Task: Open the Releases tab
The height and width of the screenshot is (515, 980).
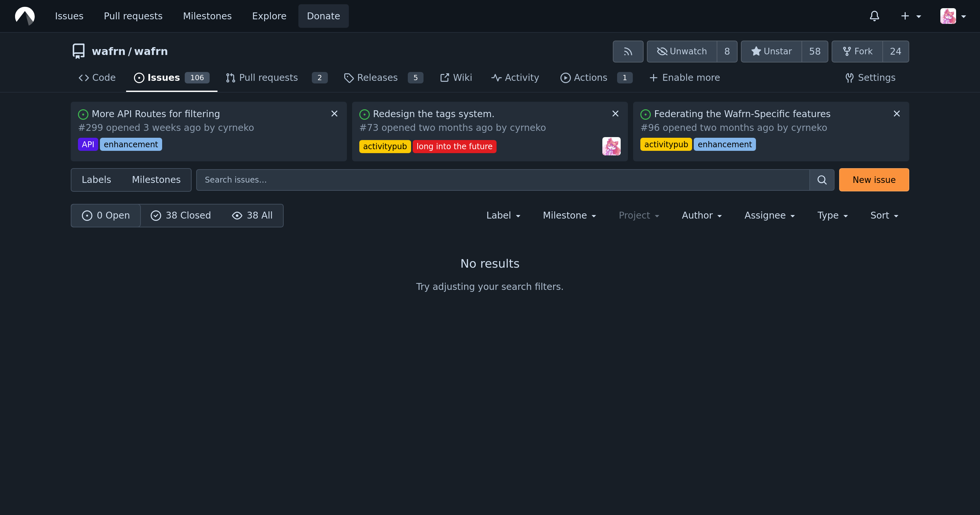Action: pos(377,78)
